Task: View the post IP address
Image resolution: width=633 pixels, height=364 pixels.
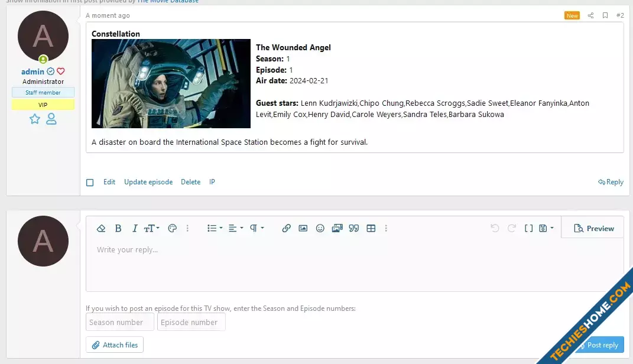Action: pos(212,182)
